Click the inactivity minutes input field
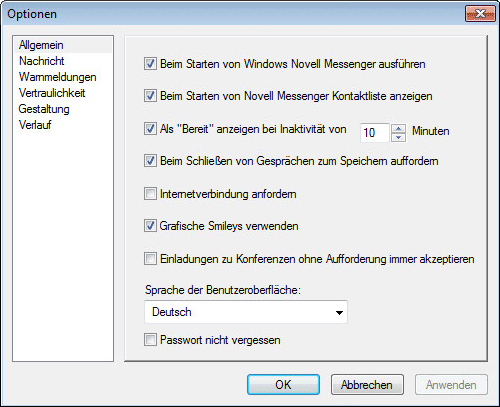 click(375, 133)
